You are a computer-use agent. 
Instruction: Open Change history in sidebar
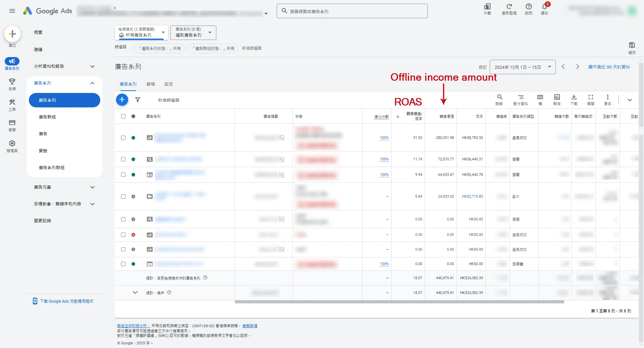[43, 220]
